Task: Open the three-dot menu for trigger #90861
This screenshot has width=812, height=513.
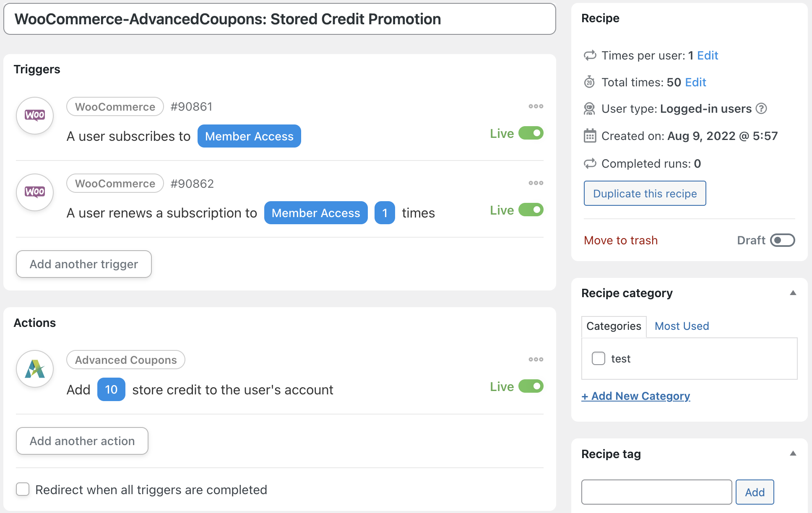Action: [x=536, y=106]
